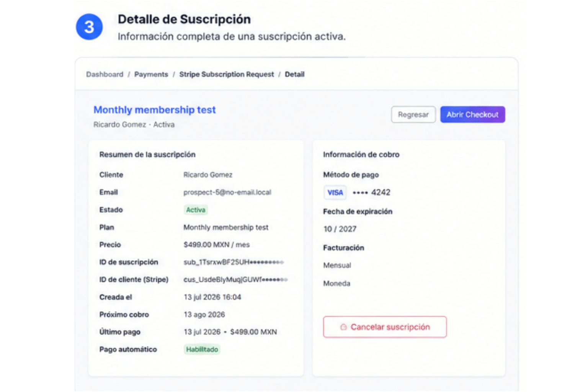Click the Visa card brand icon
588x392 pixels.
[x=335, y=193]
